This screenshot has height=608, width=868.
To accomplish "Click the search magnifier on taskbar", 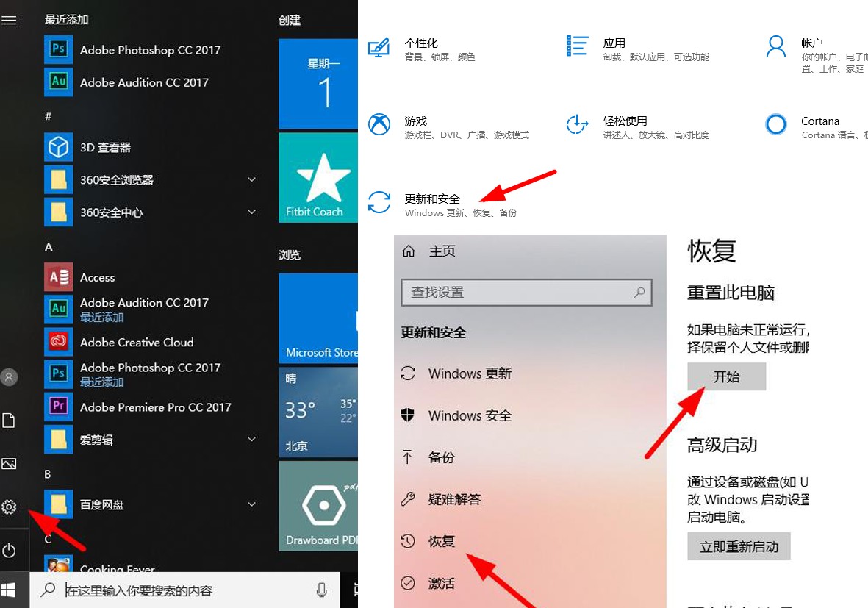I will [x=49, y=590].
